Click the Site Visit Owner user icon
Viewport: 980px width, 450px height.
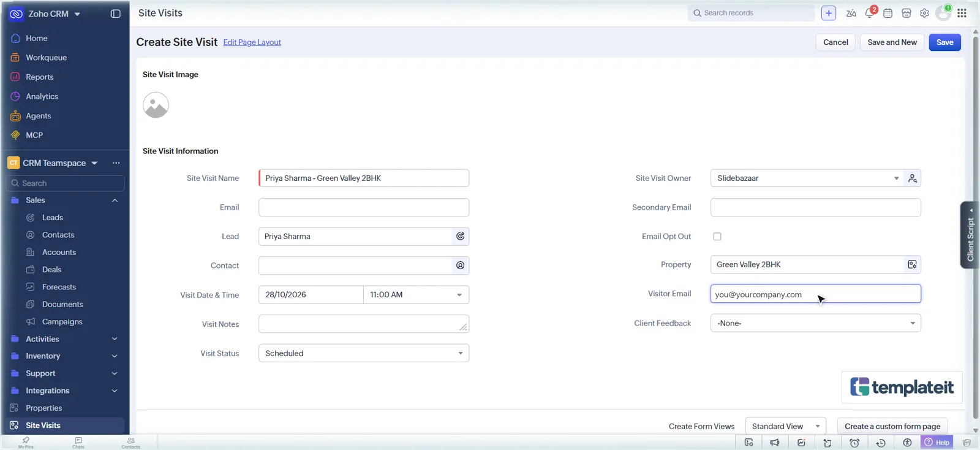tap(913, 178)
